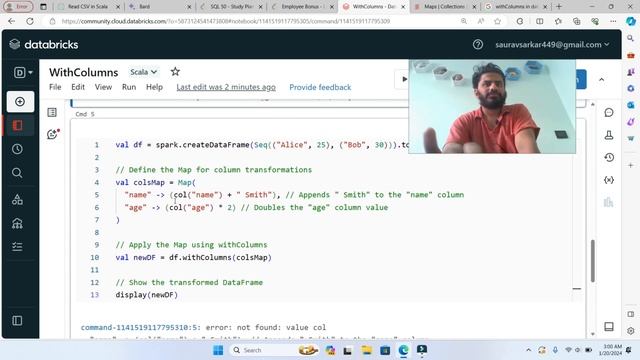The height and width of the screenshot is (360, 640).
Task: Open the version history icon
Action: [x=609, y=158]
